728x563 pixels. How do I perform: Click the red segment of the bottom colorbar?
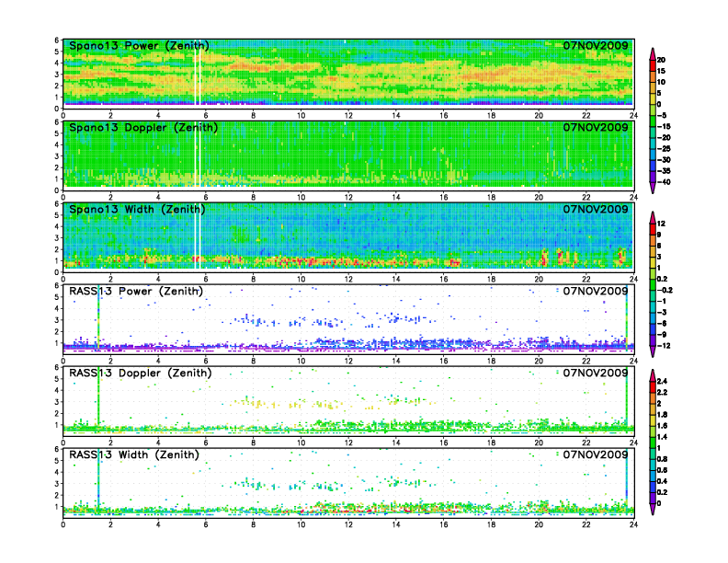(x=653, y=386)
